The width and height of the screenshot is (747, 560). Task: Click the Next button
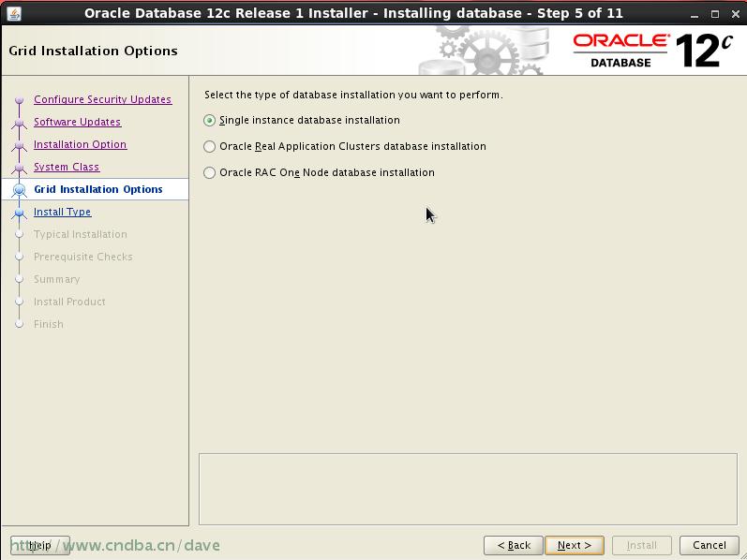coord(574,545)
